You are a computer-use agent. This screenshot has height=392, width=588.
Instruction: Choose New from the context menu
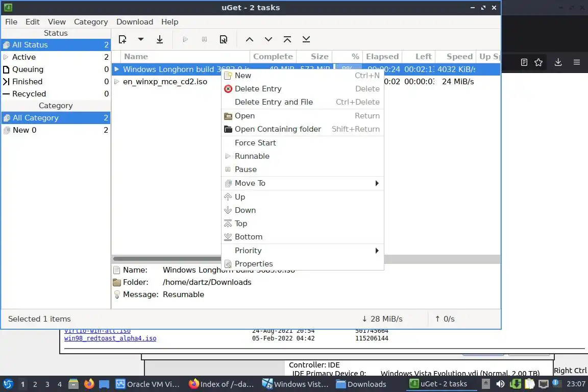(303, 76)
